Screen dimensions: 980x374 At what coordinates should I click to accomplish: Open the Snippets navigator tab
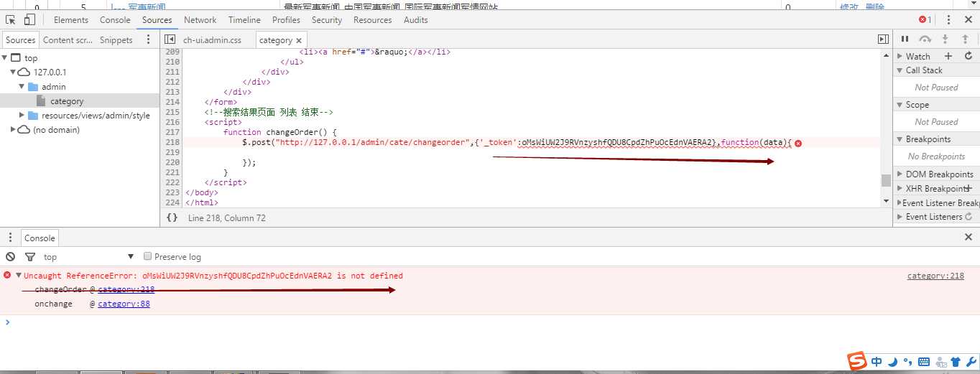(x=116, y=40)
